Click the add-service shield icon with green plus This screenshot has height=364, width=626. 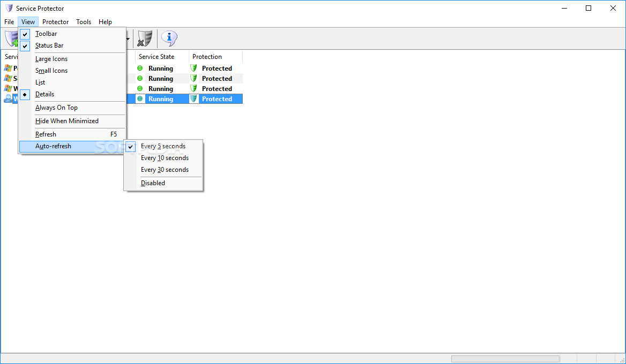(11, 39)
